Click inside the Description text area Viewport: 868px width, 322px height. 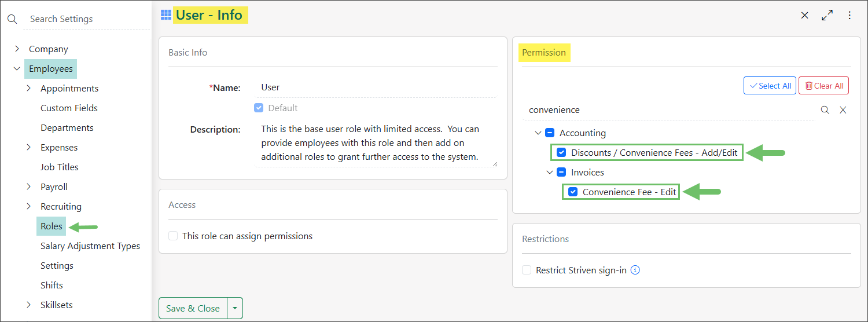376,143
